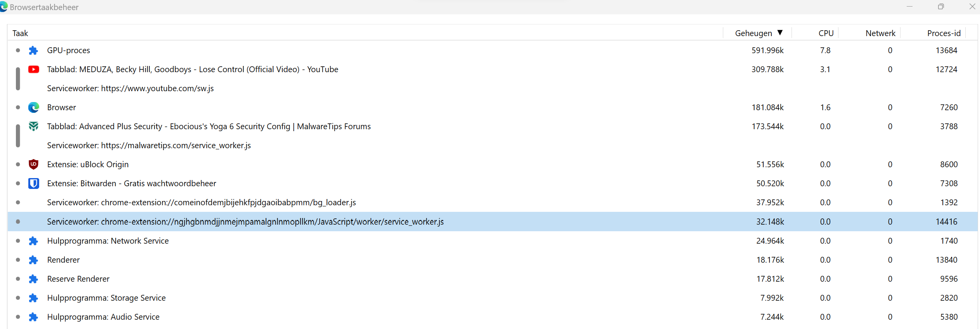
Task: Click the Network Service puzzle icon
Action: pos(34,241)
